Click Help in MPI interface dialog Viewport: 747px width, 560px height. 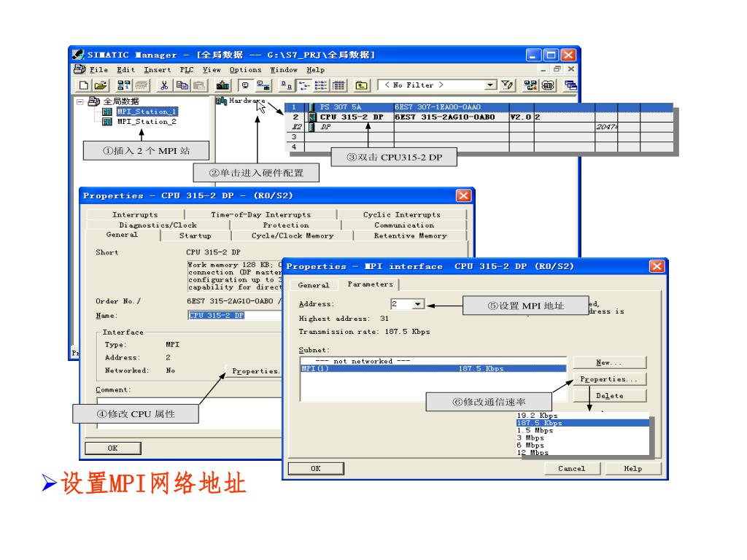[x=633, y=469]
